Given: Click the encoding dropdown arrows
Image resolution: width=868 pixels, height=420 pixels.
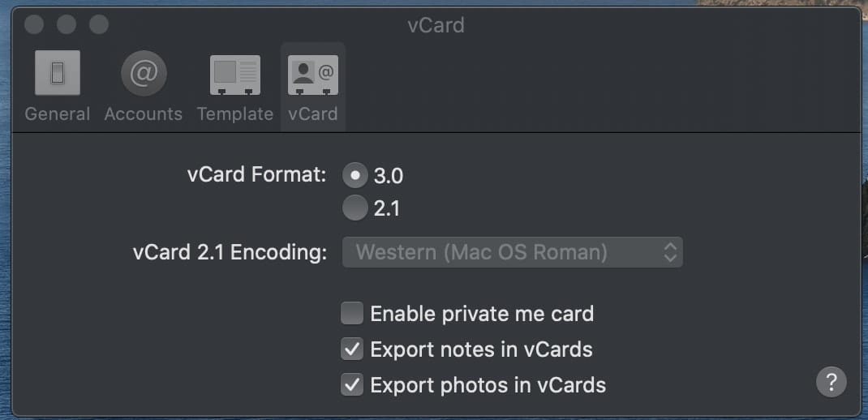Looking at the screenshot, I should click(670, 252).
